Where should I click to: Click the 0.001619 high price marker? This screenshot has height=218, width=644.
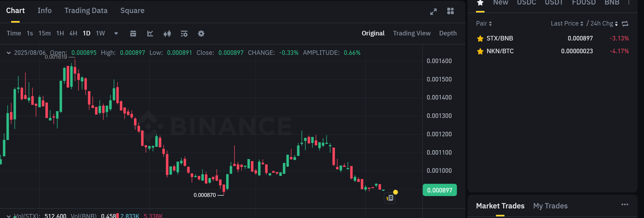(x=56, y=57)
